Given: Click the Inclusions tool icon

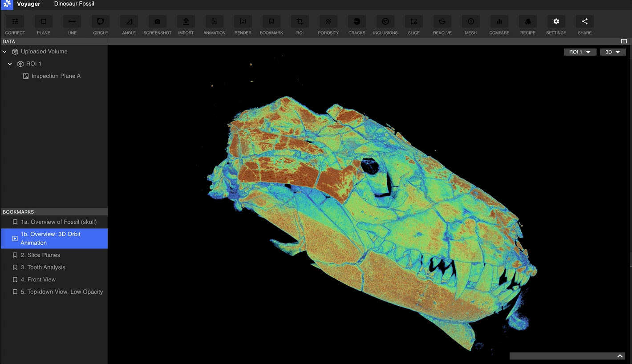Looking at the screenshot, I should pyautogui.click(x=385, y=21).
